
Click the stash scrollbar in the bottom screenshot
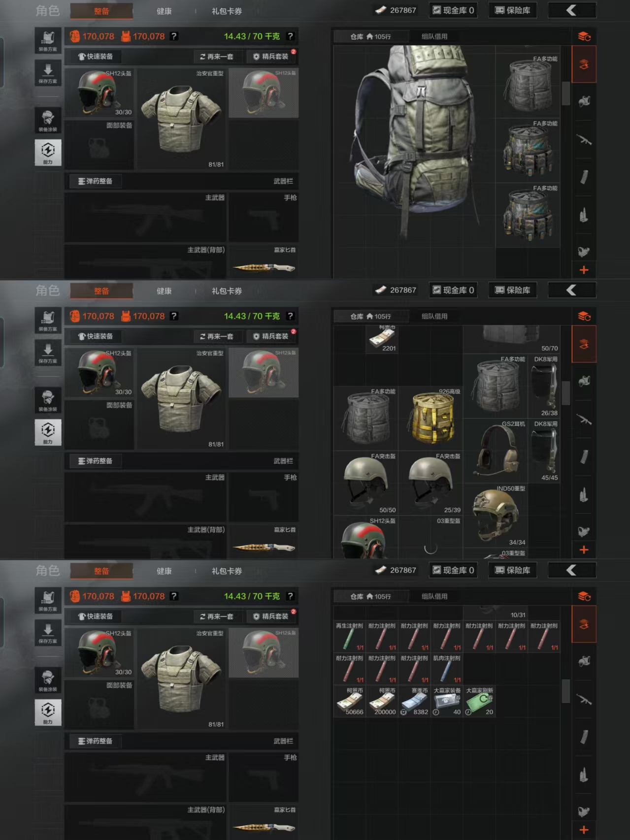pyautogui.click(x=566, y=691)
